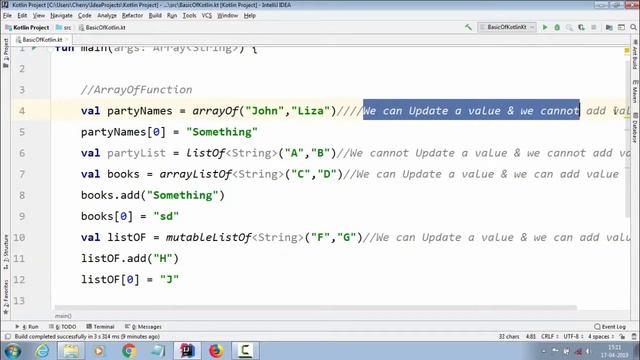Open the Run menu
Image resolution: width=640 pixels, height=360 pixels.
(x=172, y=16)
